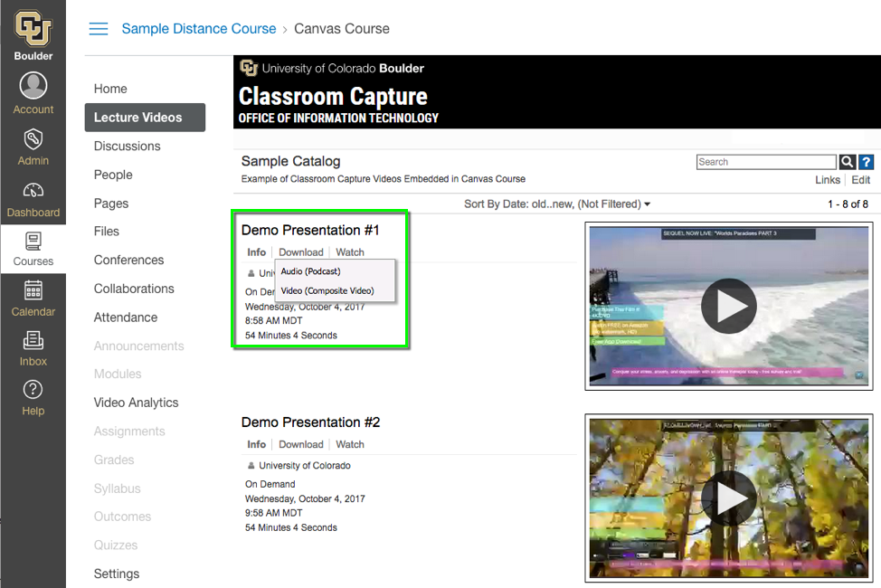This screenshot has width=881, height=588.
Task: Click the CU Boulder logo in sidebar
Action: [33, 29]
